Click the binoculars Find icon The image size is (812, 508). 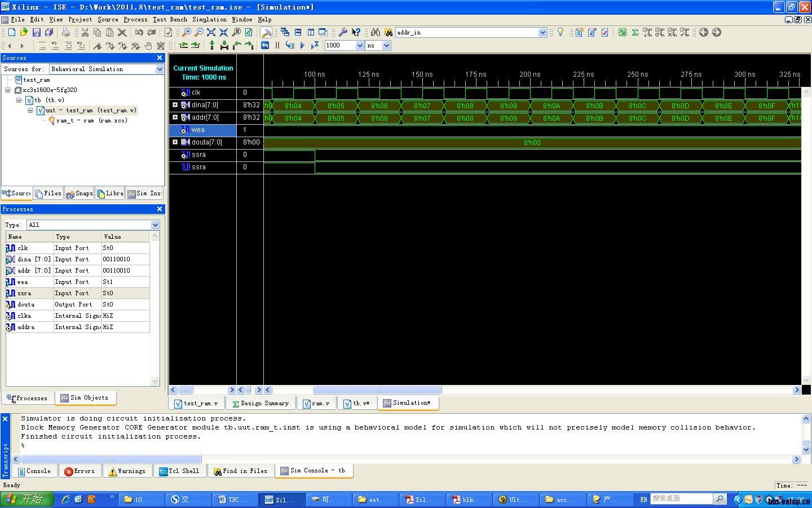coord(376,33)
